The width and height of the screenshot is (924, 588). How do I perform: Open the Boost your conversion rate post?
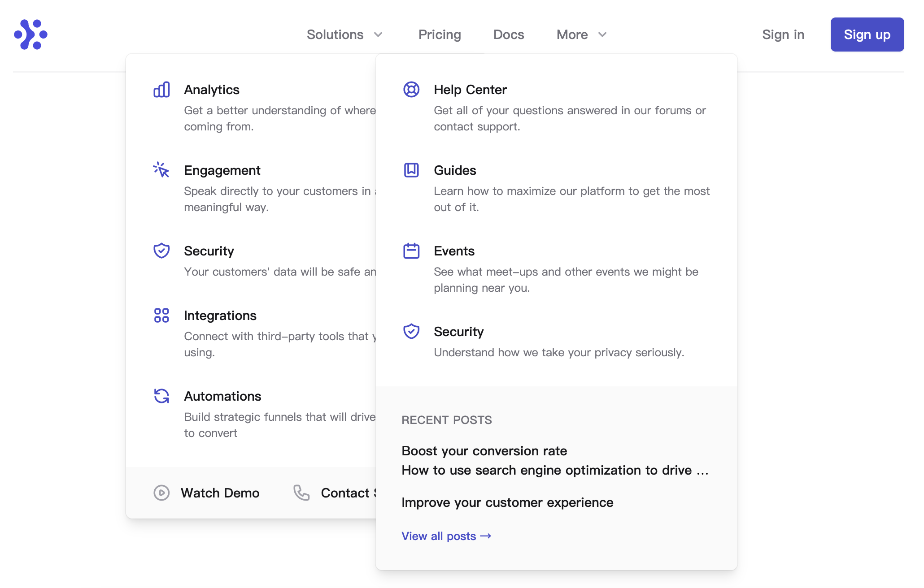click(x=484, y=451)
